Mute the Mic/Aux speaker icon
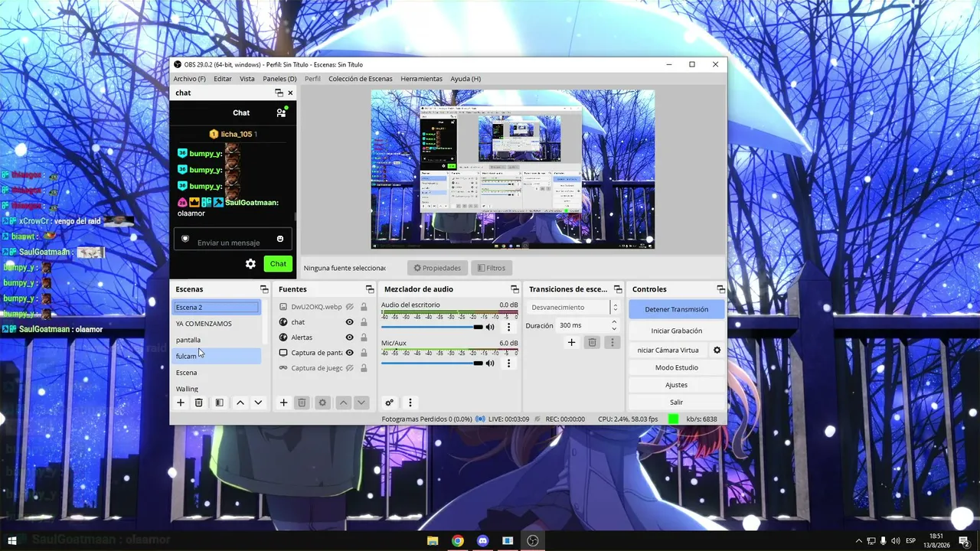Viewport: 980px width, 551px height. [490, 363]
